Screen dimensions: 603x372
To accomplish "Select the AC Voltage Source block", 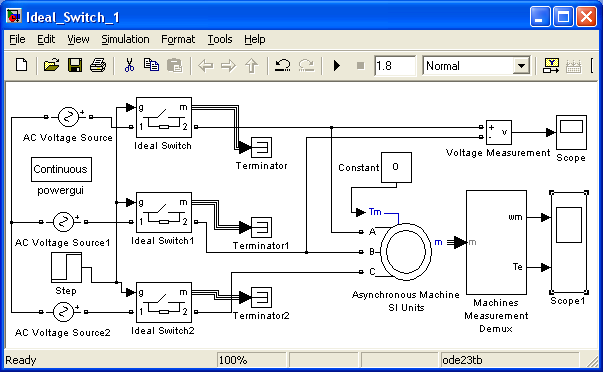I will 68,117.
